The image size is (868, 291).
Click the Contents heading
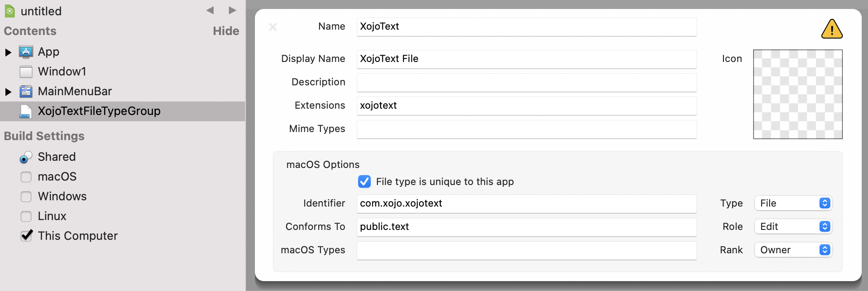[30, 31]
